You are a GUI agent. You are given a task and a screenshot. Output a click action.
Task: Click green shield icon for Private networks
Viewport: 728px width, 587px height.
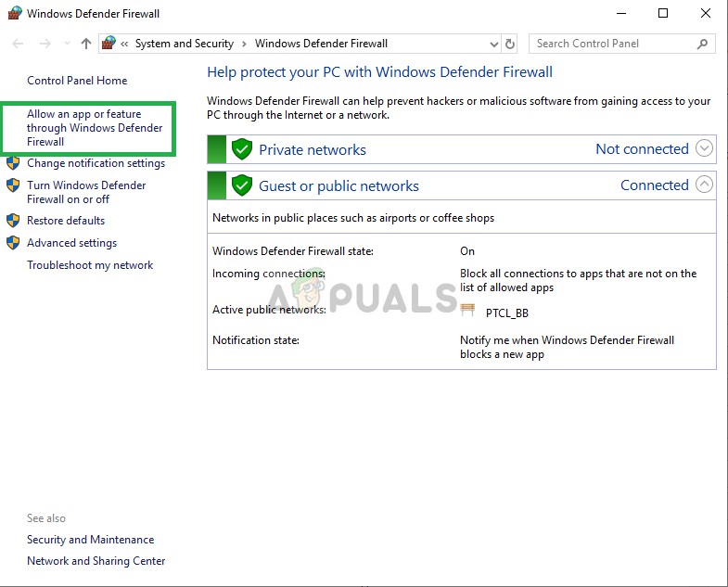pyautogui.click(x=242, y=149)
